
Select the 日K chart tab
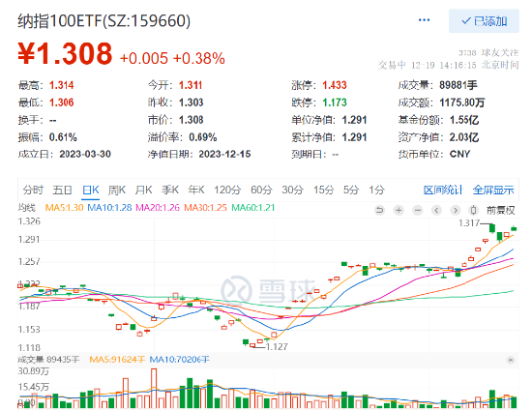click(x=91, y=190)
